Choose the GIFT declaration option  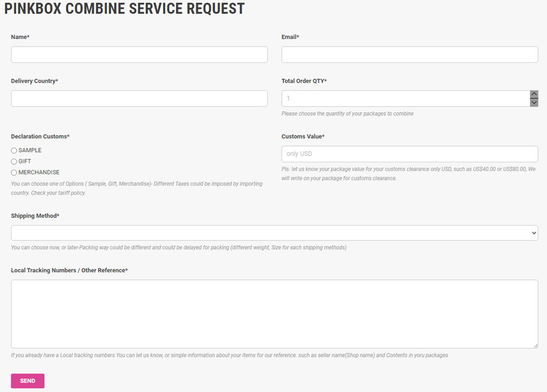pos(14,162)
